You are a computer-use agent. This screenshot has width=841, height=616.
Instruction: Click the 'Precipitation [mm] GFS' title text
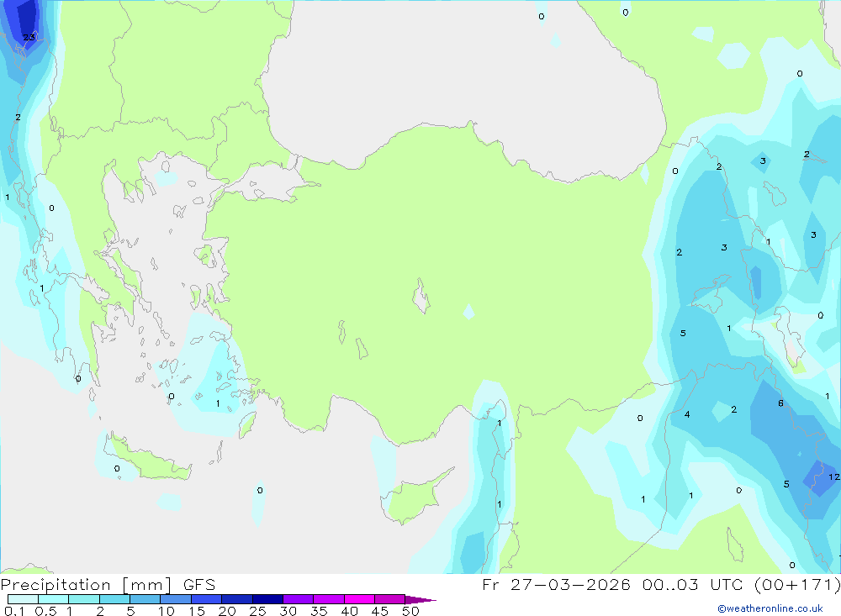tap(108, 585)
